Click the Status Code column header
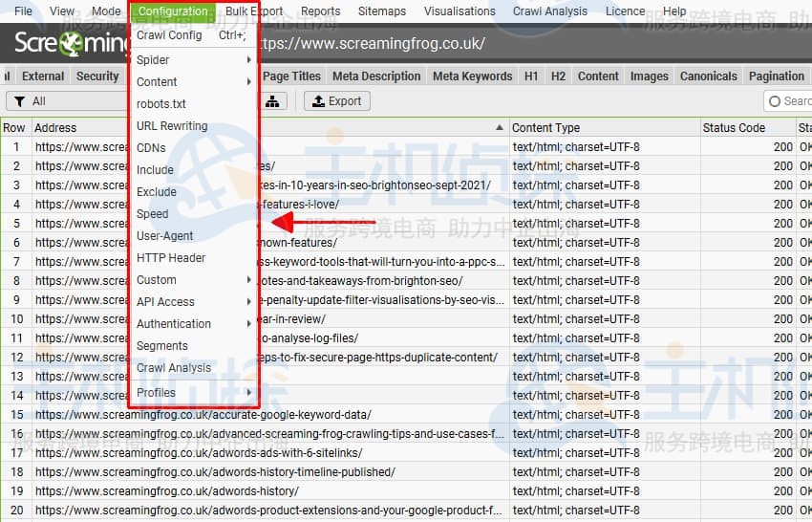Image resolution: width=812 pixels, height=522 pixels. coord(734,127)
